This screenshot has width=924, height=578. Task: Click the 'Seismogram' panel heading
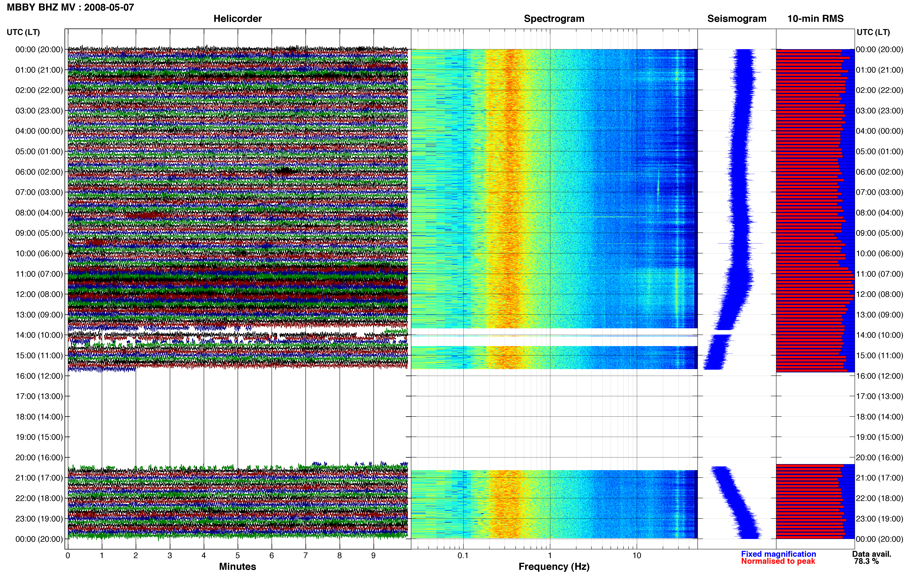[736, 19]
